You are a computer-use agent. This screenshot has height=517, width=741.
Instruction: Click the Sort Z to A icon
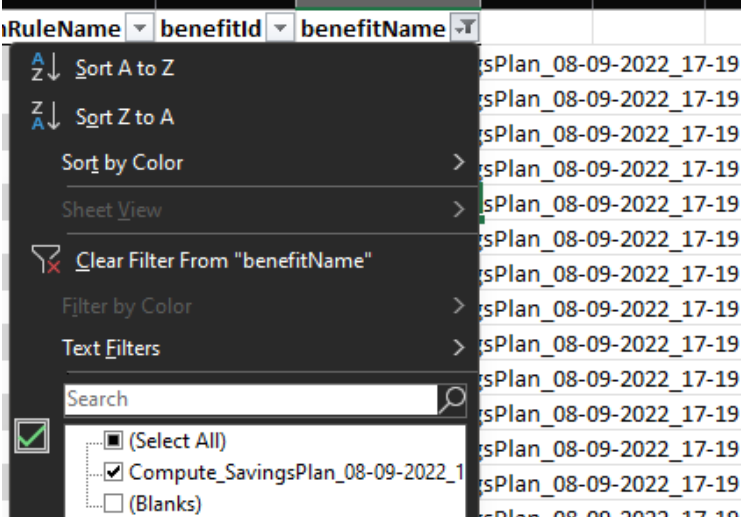click(x=46, y=116)
